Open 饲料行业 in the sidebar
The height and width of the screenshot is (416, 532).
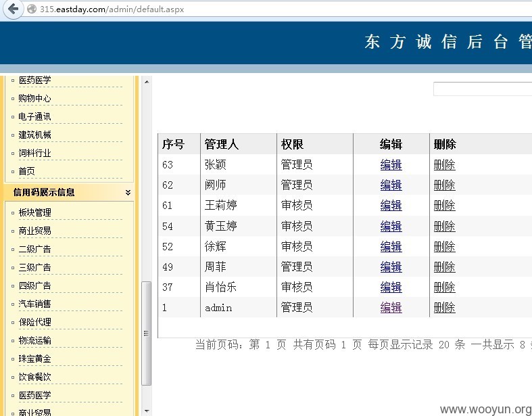coord(34,153)
